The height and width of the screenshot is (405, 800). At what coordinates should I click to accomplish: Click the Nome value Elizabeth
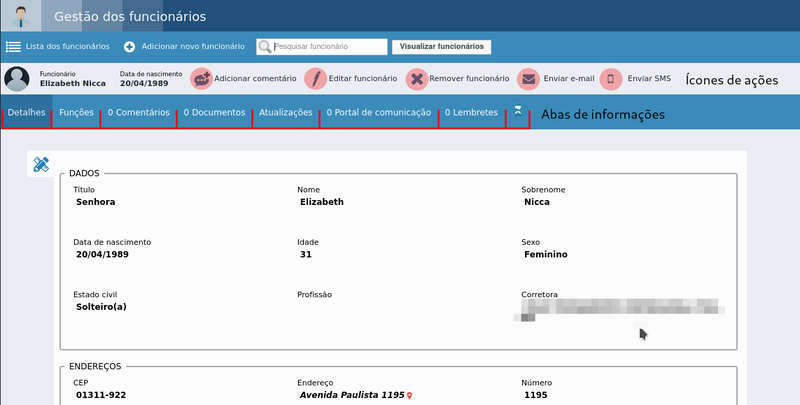pos(322,202)
